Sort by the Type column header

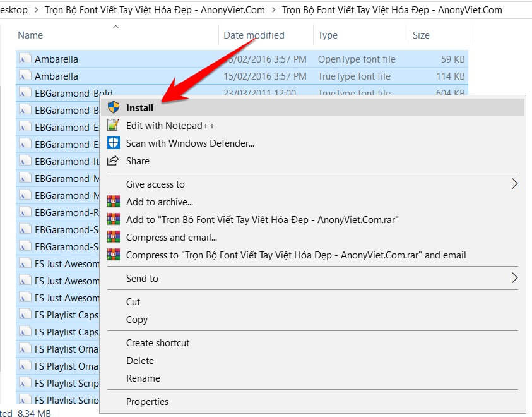pos(328,35)
